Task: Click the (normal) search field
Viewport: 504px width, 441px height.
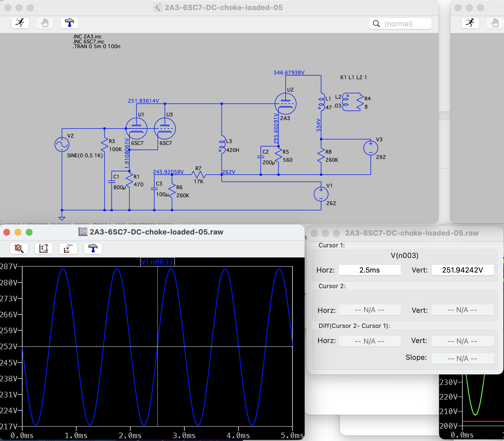Action: 400,24
